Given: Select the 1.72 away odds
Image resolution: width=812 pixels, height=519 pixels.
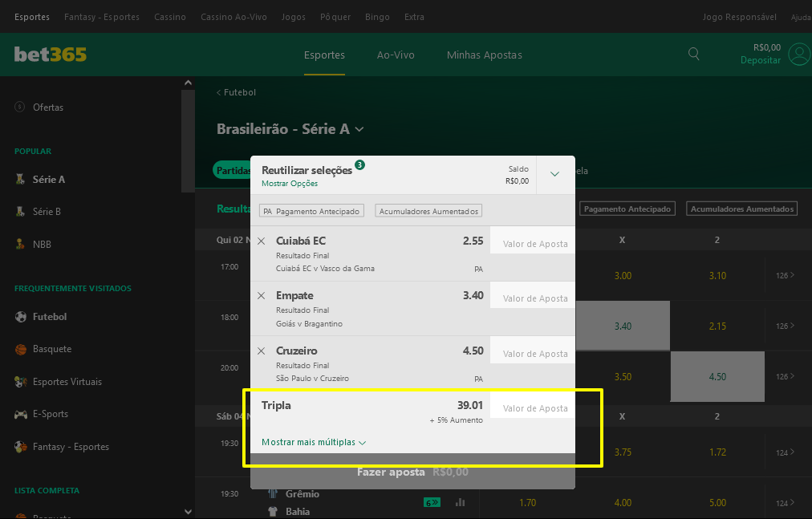Looking at the screenshot, I should pos(717,452).
